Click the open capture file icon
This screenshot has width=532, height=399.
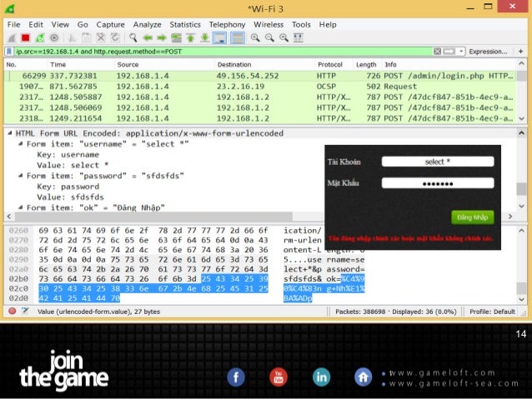pyautogui.click(x=72, y=38)
